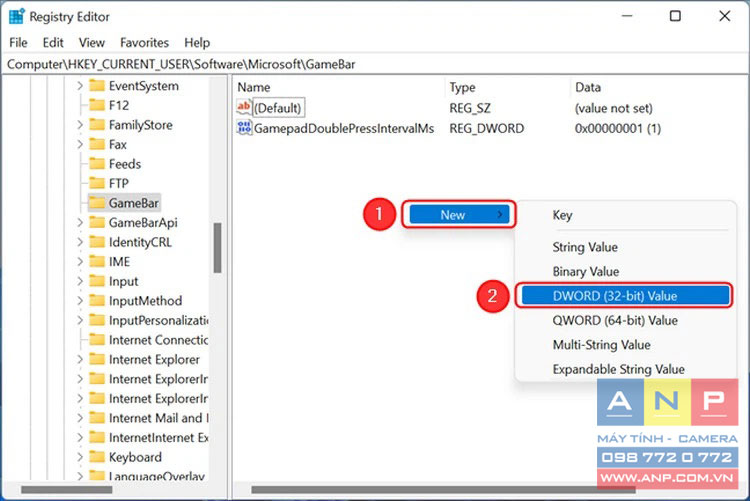Image resolution: width=750 pixels, height=501 pixels.
Task: Click the (Default) string value icon
Action: [x=244, y=107]
